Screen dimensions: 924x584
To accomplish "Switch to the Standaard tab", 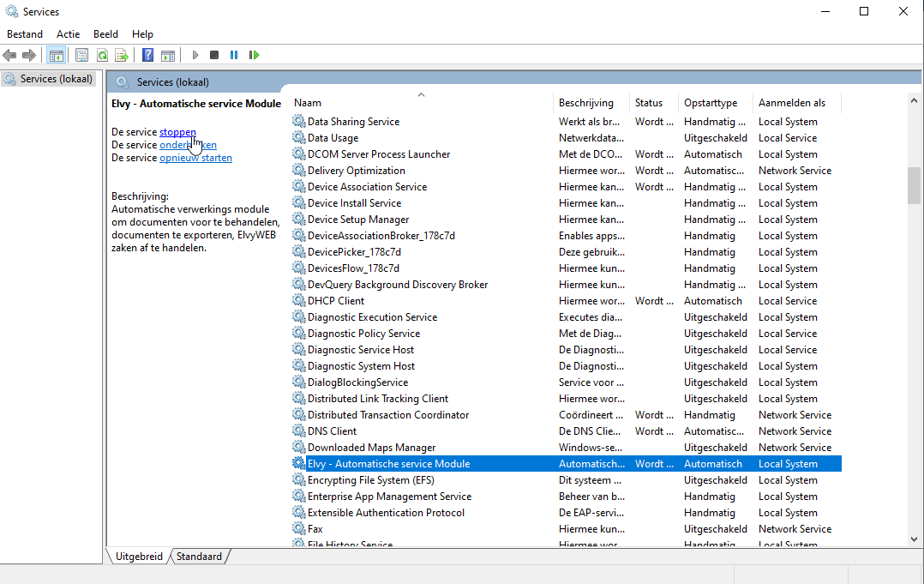I will tap(199, 557).
